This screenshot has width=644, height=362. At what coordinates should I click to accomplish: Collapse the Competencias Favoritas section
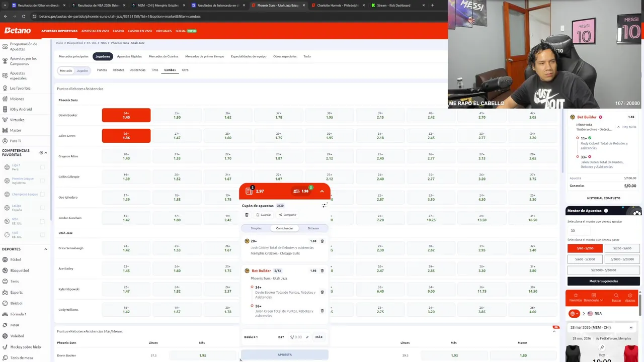(46, 152)
